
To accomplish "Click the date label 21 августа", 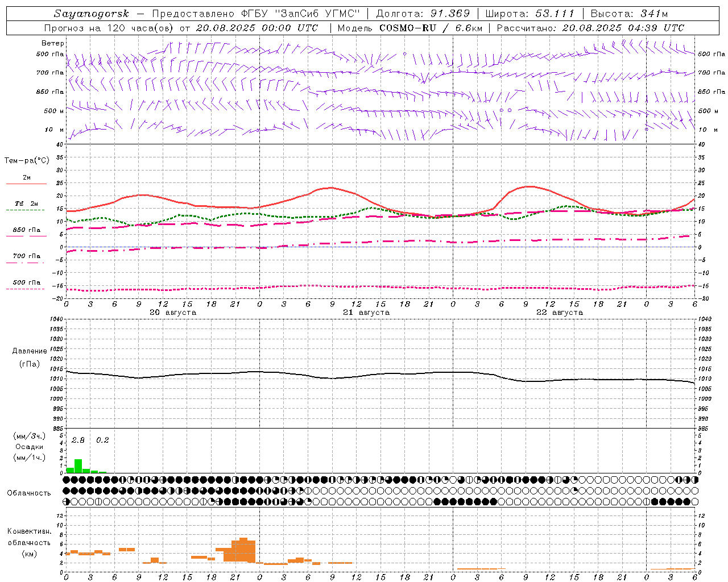I will click(x=366, y=313).
